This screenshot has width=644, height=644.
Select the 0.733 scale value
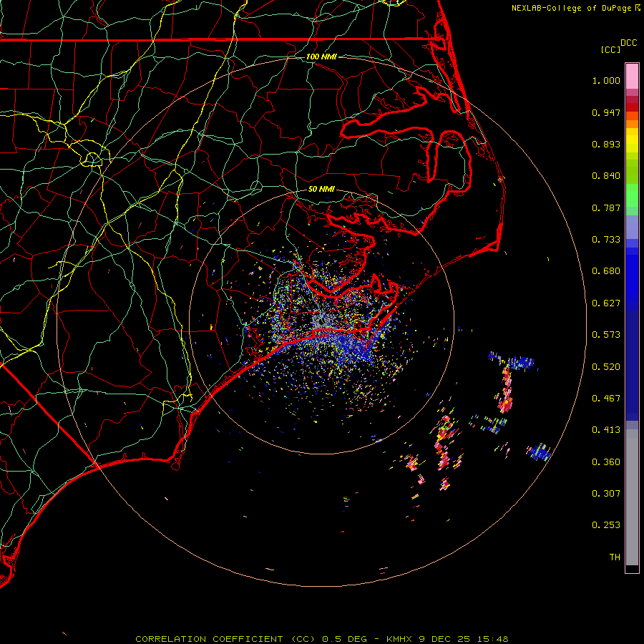pos(606,240)
